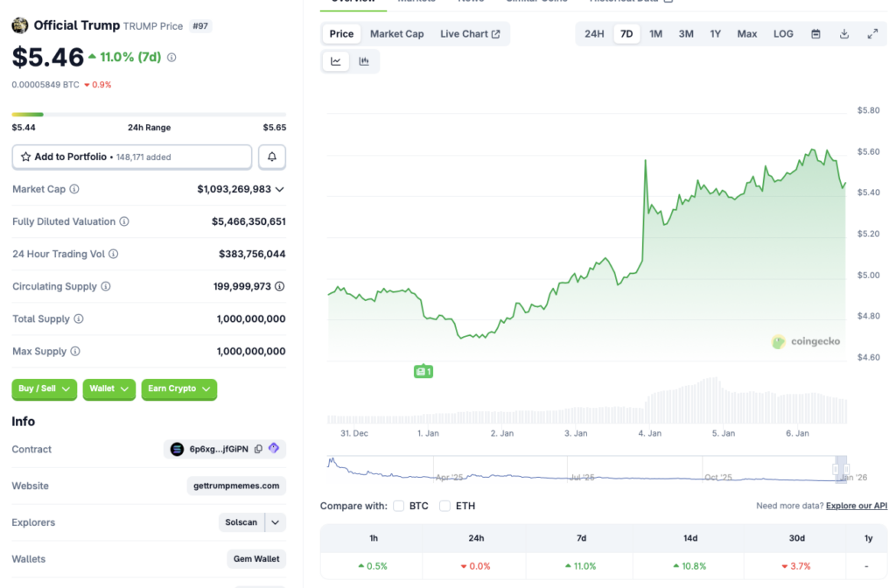The width and height of the screenshot is (896, 588).
Task: Switch to the Live Chart tab
Action: pos(471,33)
